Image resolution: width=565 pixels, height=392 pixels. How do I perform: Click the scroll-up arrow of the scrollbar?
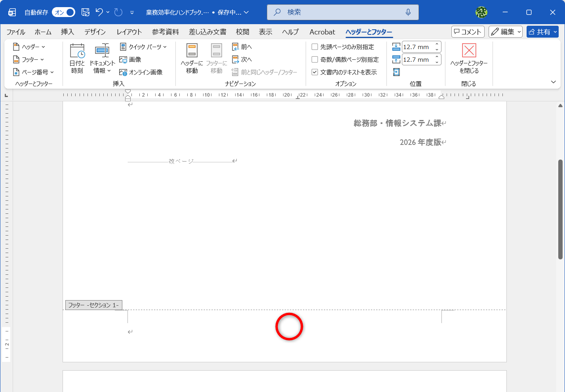tap(560, 106)
